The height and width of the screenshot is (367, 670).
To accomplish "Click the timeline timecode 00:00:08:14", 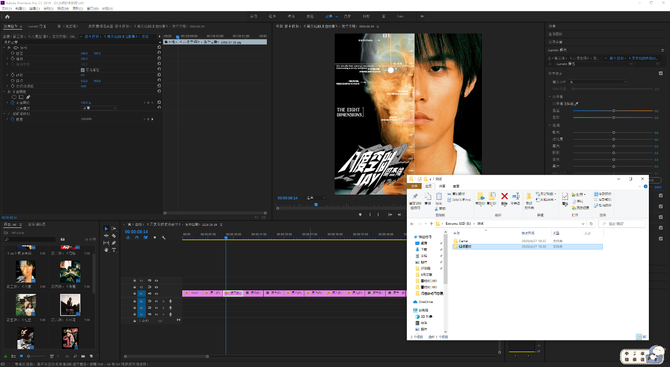I will 136,232.
